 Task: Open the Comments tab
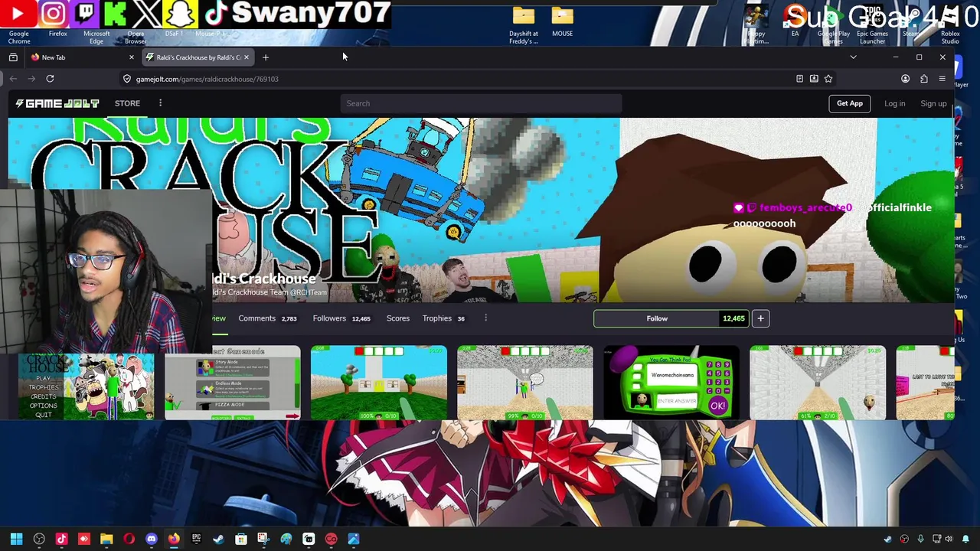click(x=267, y=318)
